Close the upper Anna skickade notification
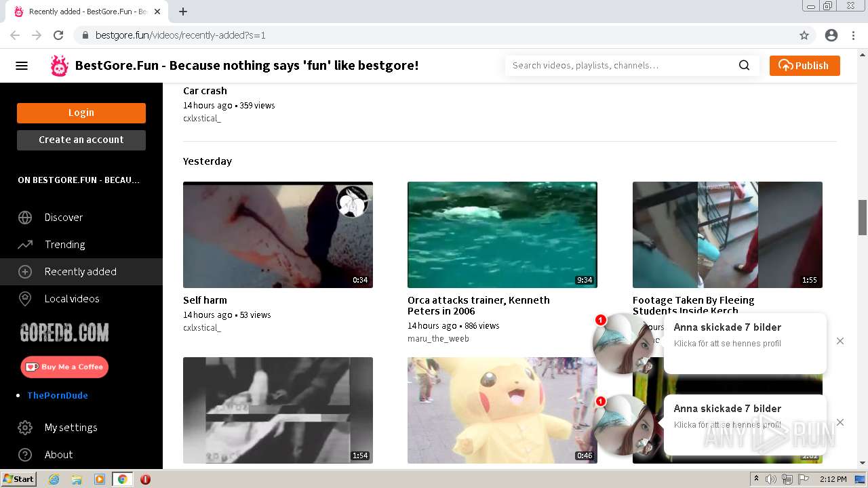Image resolution: width=868 pixels, height=488 pixels. 840,341
